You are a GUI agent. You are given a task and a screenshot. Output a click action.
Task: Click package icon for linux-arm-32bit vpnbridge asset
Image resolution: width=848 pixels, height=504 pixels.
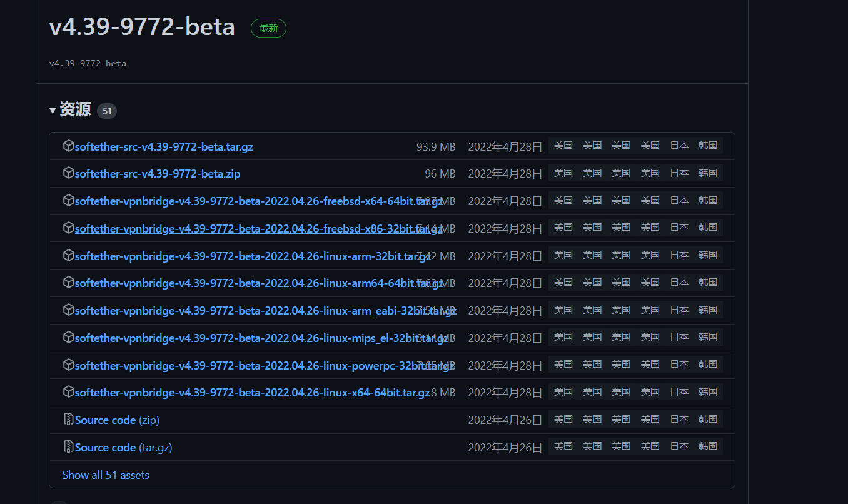[68, 256]
